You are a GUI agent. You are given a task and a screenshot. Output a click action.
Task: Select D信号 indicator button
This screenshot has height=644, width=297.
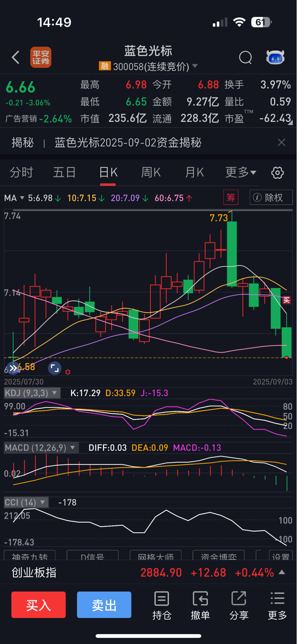click(92, 555)
